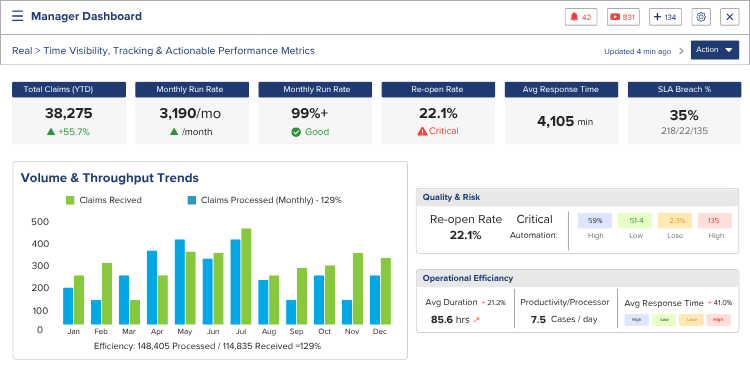Image resolution: width=750 pixels, height=370 pixels.
Task: Click the plus icon with 134
Action: (x=665, y=17)
